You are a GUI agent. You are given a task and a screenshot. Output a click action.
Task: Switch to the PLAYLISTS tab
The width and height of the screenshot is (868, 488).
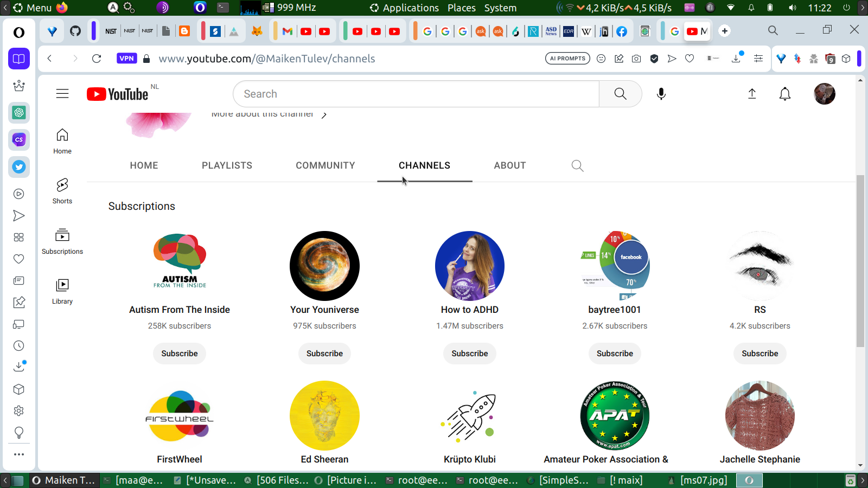coord(227,165)
